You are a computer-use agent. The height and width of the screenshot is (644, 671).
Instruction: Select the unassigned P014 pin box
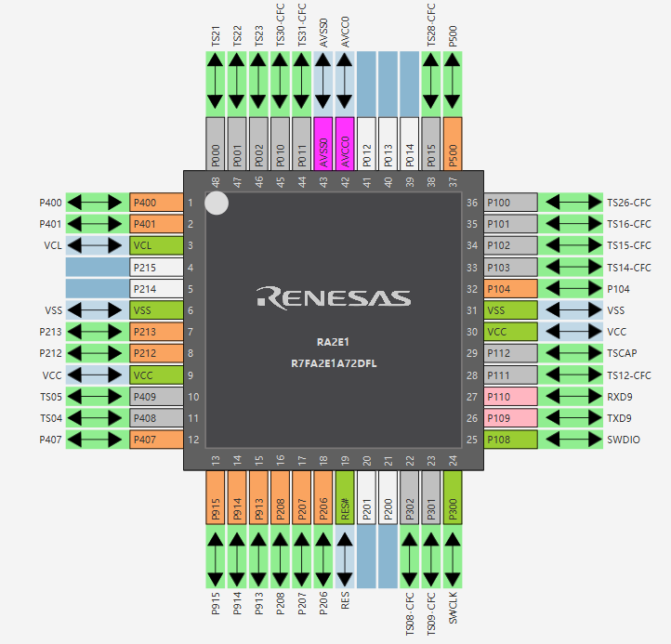410,144
